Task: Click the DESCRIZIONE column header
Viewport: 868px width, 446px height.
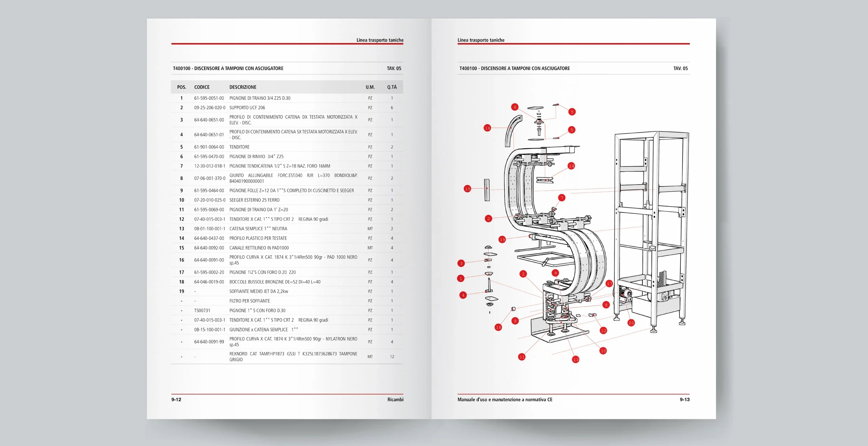Action: (243, 87)
